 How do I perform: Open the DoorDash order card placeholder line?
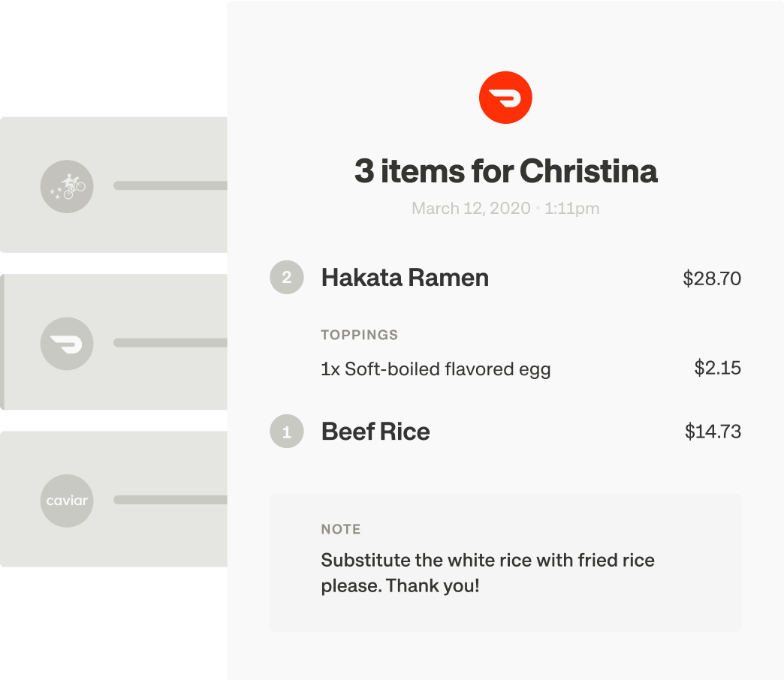tap(170, 343)
